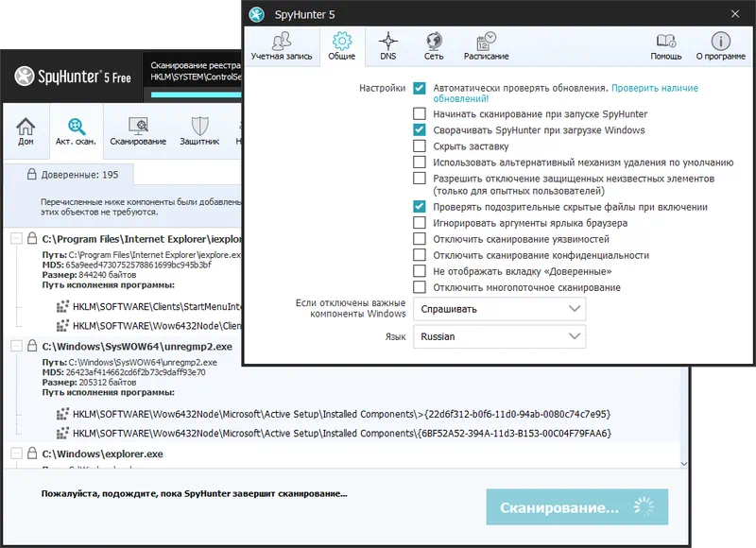Click registry icon of StartMenuInternet key
The height and width of the screenshot is (548, 756).
62,306
